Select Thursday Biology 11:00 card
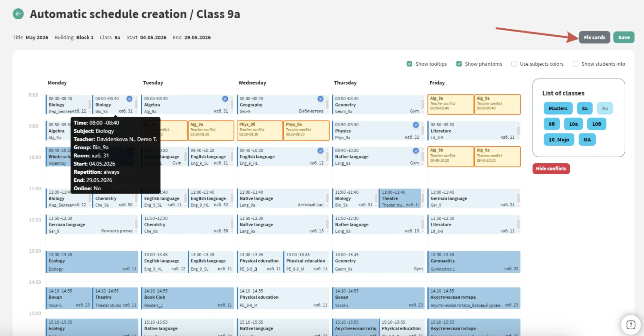The height and width of the screenshot is (336, 644). (355, 198)
